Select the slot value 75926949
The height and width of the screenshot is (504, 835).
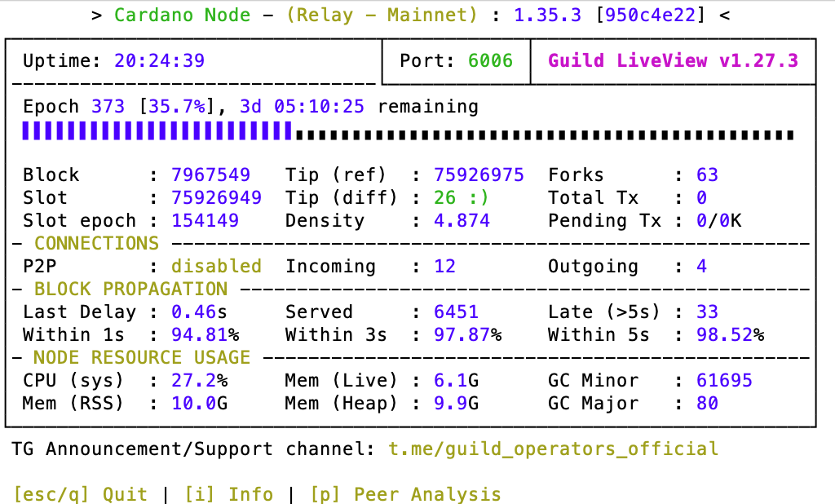(x=216, y=197)
